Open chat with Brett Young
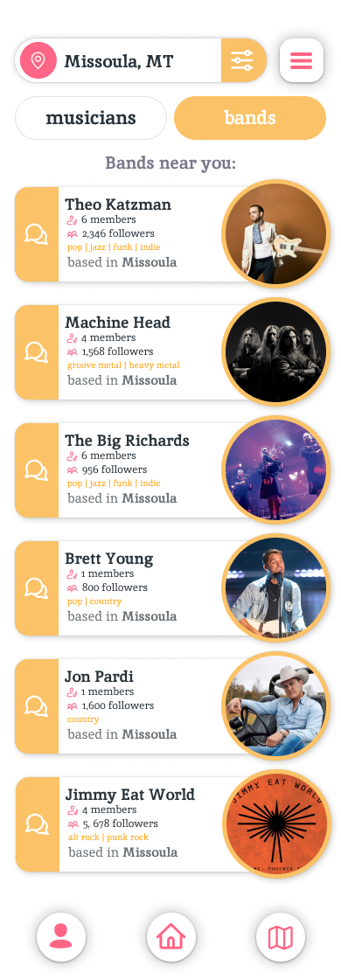Viewport: 341px width, 980px height. tap(36, 588)
